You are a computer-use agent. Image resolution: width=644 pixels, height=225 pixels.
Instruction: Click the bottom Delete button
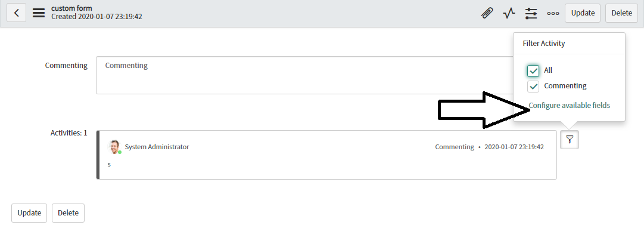(68, 212)
